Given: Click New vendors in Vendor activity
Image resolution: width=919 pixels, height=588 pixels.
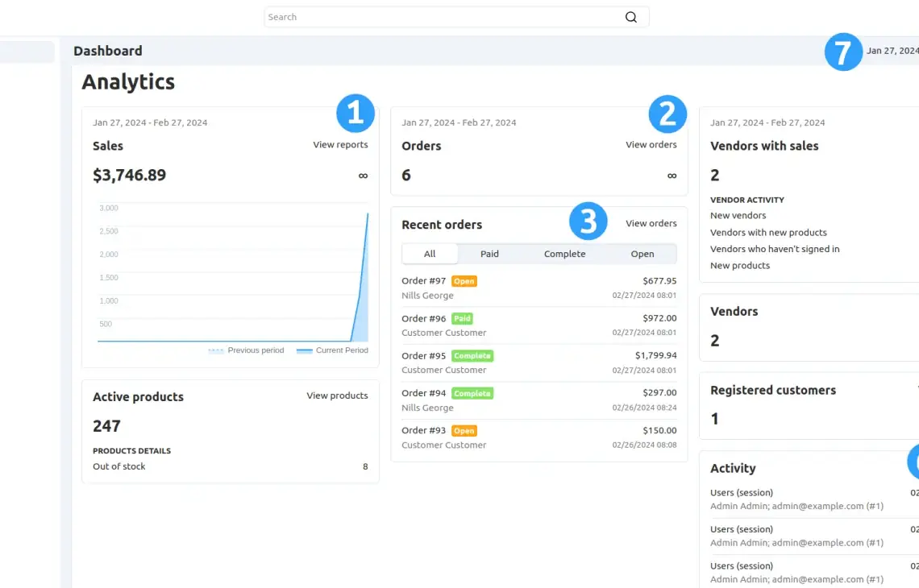Looking at the screenshot, I should point(738,216).
